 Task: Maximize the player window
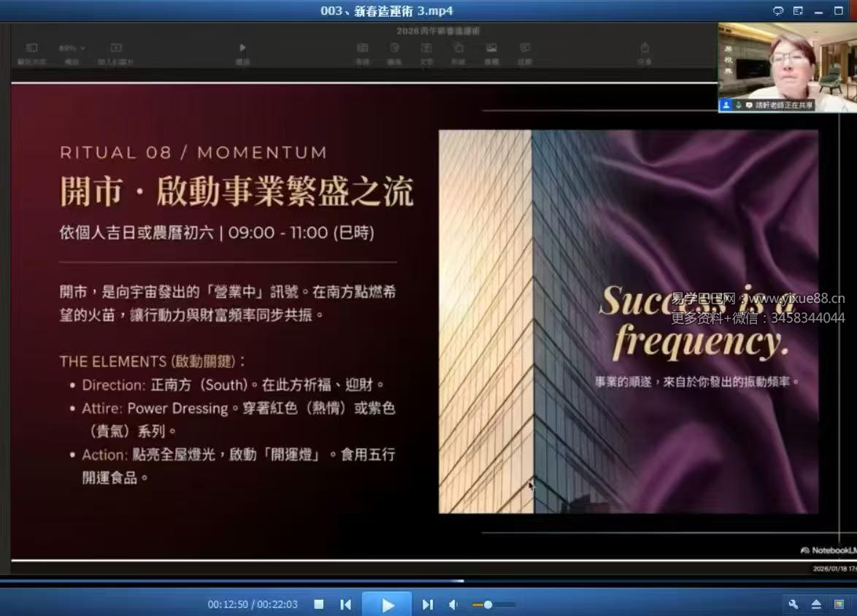pos(839,11)
